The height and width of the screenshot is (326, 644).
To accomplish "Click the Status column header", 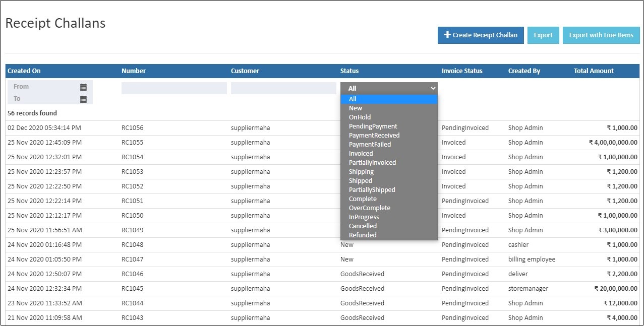I will coord(349,71).
